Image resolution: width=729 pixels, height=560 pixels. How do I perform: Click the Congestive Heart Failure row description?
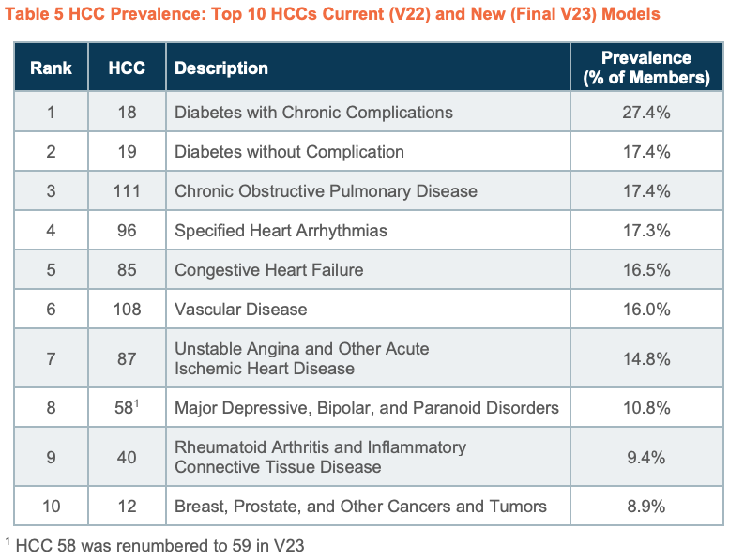click(x=268, y=270)
